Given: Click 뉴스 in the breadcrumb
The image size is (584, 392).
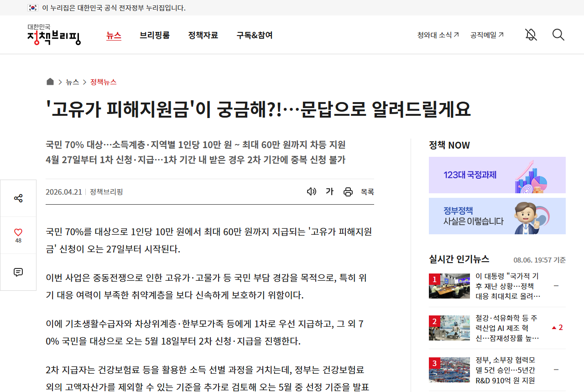Looking at the screenshot, I should [73, 82].
